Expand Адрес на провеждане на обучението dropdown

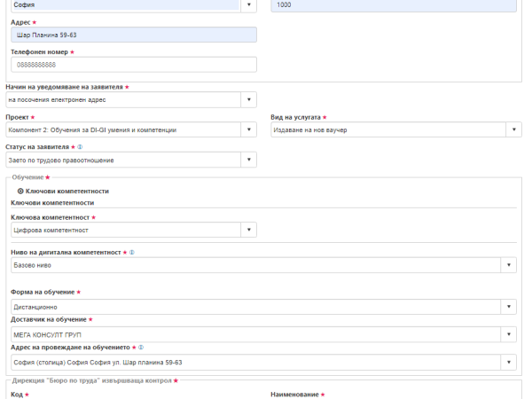[x=509, y=363]
